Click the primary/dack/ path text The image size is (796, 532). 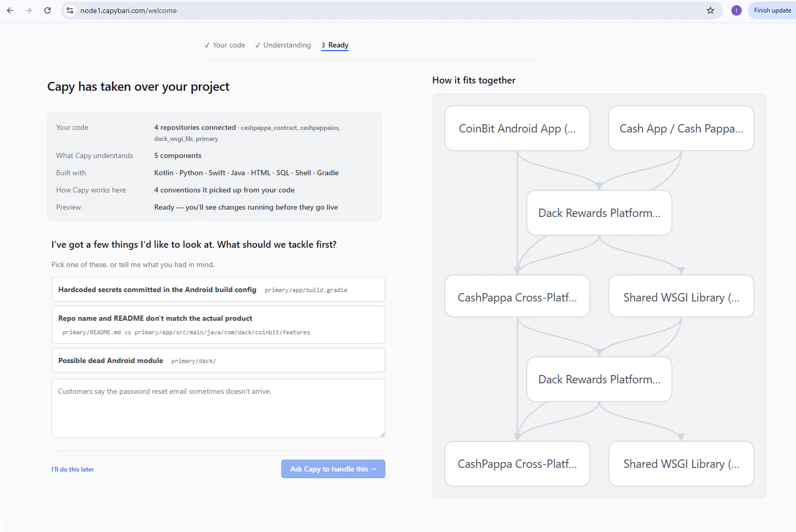coord(194,361)
